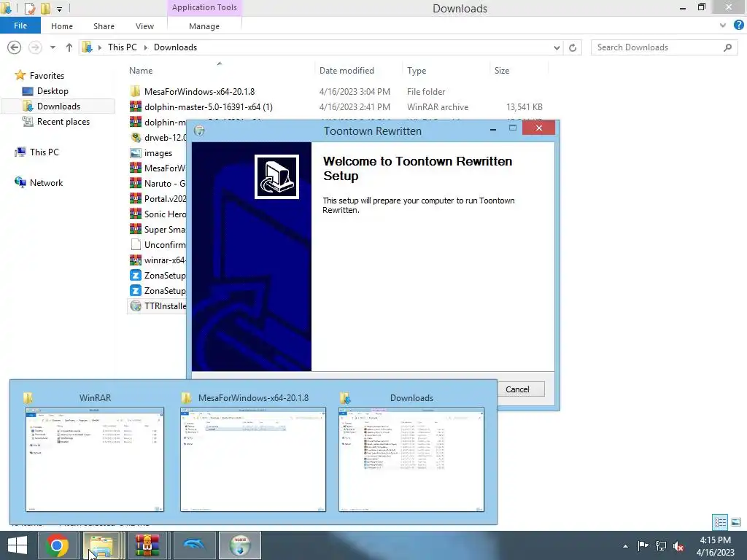Select the Unconfirmed file icon
This screenshot has width=747, height=560.
(135, 245)
